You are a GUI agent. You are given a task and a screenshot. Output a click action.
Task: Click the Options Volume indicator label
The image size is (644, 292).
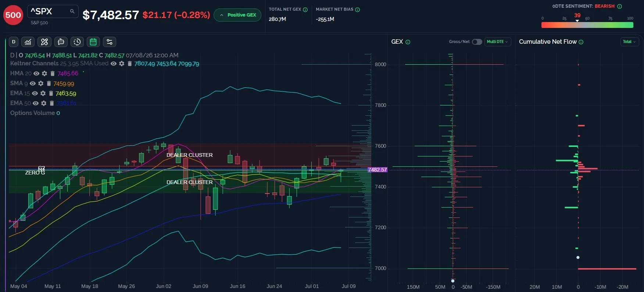point(32,113)
